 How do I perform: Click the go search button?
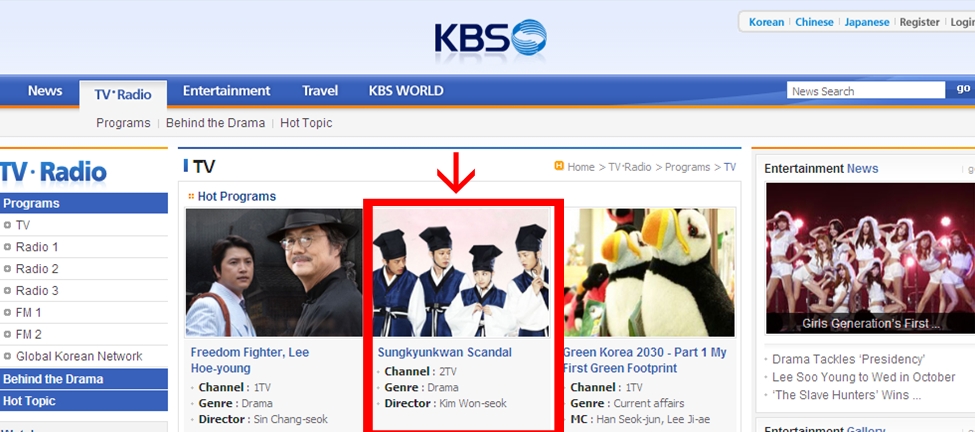click(x=963, y=90)
